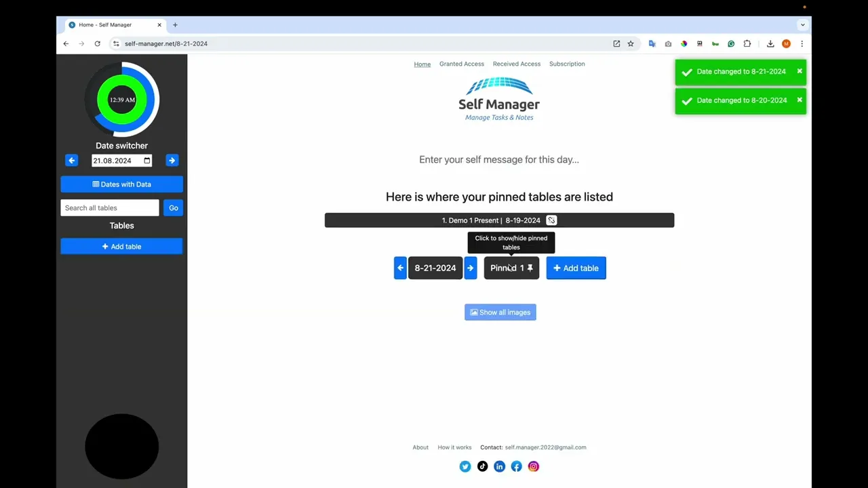Open the Instagram social icon
This screenshot has height=488, width=868.
534,466
